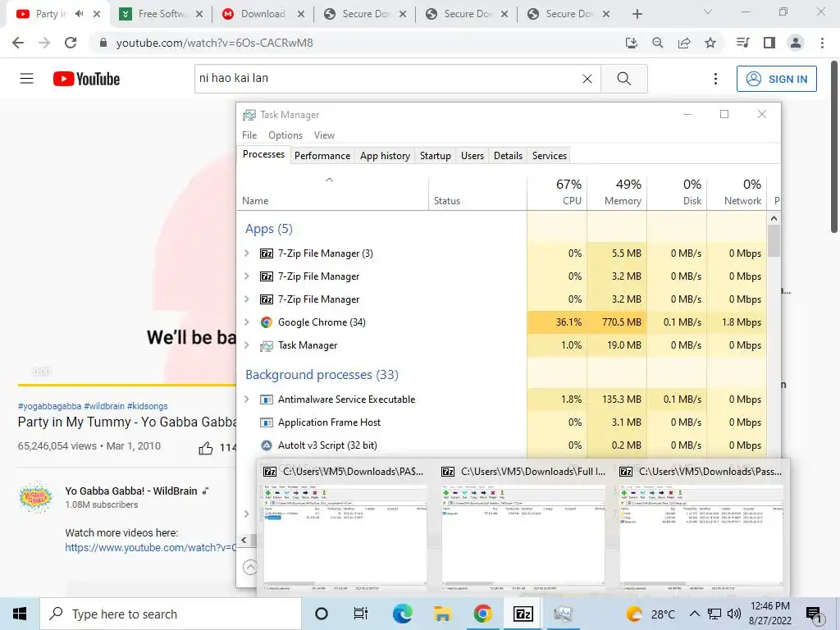840x630 pixels.
Task: Follow the youtube.com/watch description link
Action: click(151, 547)
